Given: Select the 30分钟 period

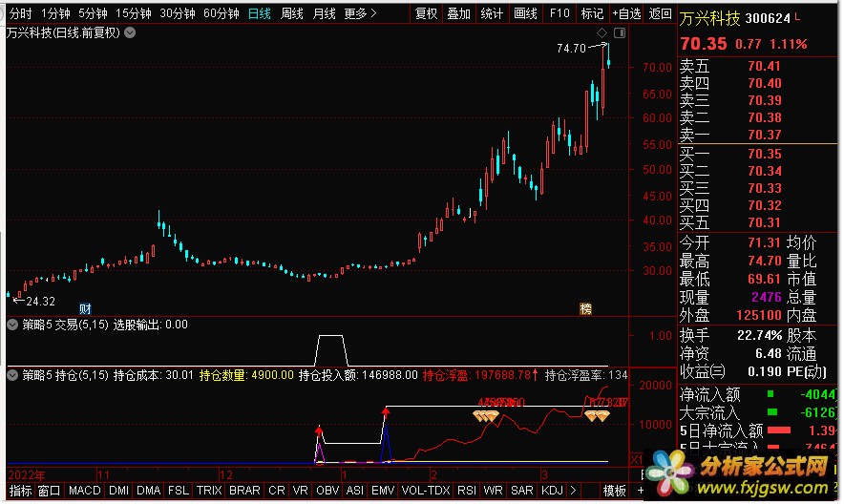Looking at the screenshot, I should (x=177, y=13).
